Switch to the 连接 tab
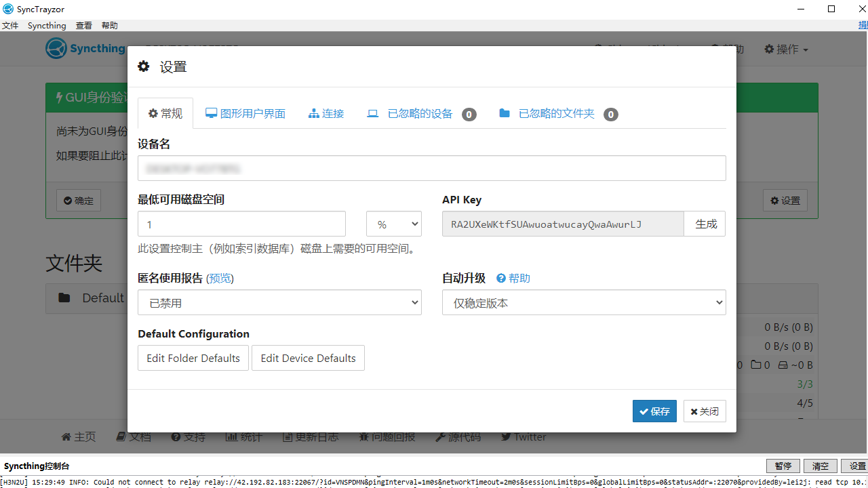 (326, 113)
